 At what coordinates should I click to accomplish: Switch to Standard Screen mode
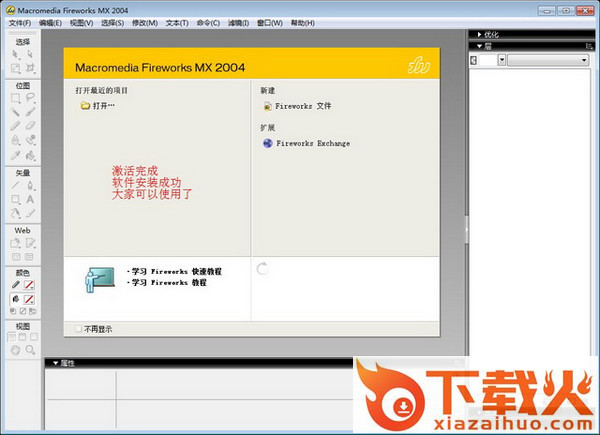[12, 337]
